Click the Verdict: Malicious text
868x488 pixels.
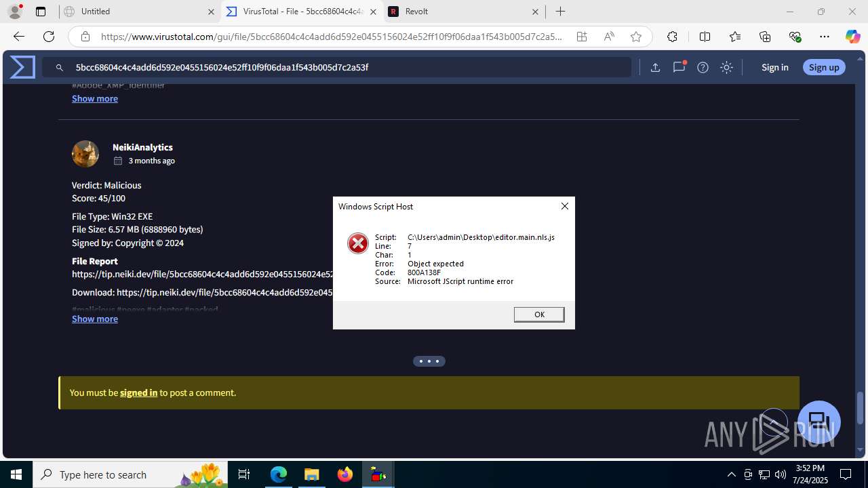[106, 185]
